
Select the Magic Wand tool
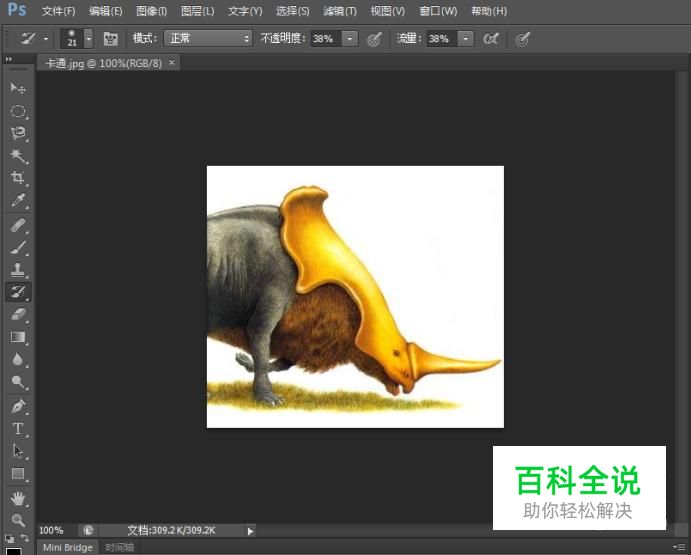[18, 156]
